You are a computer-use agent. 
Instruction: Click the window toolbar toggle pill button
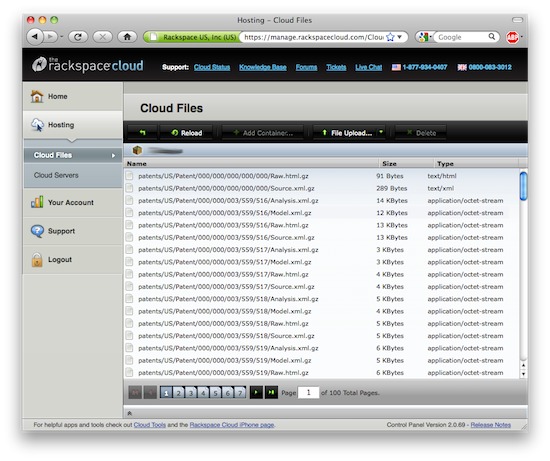tap(517, 20)
